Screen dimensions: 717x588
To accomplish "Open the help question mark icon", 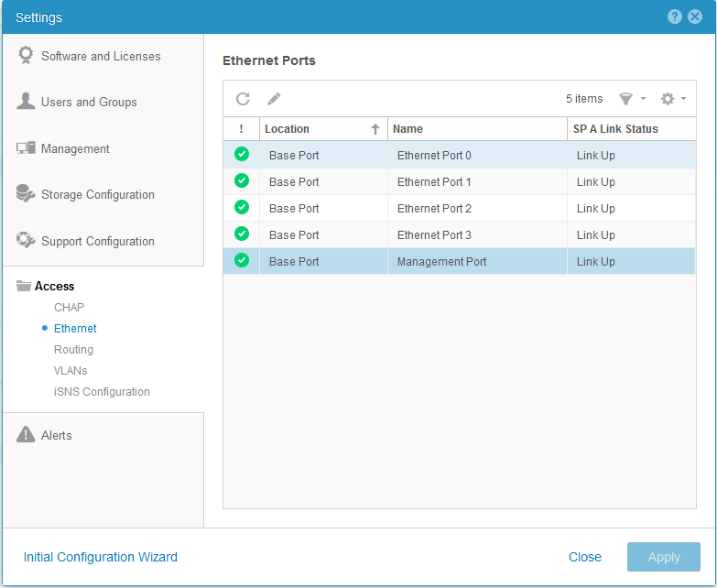I will coord(675,16).
